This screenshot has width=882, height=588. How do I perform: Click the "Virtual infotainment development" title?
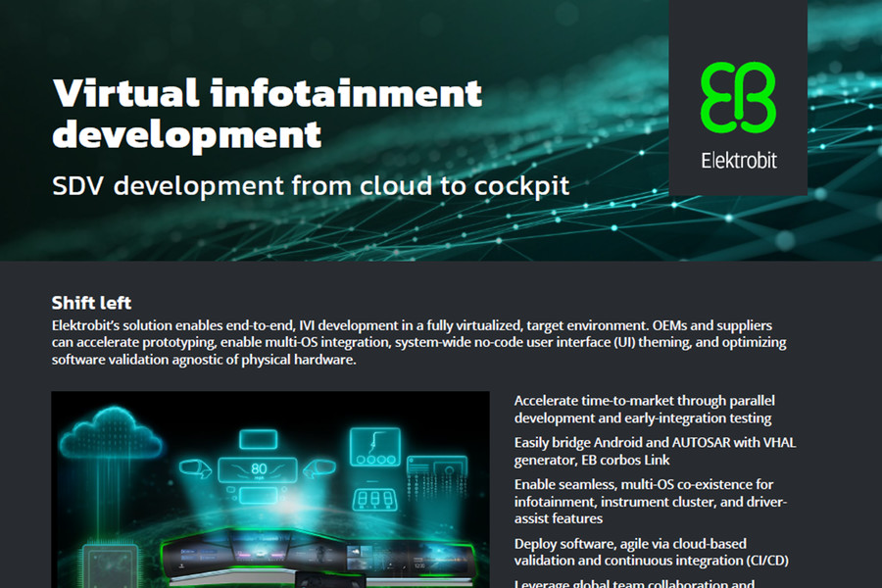(x=267, y=113)
